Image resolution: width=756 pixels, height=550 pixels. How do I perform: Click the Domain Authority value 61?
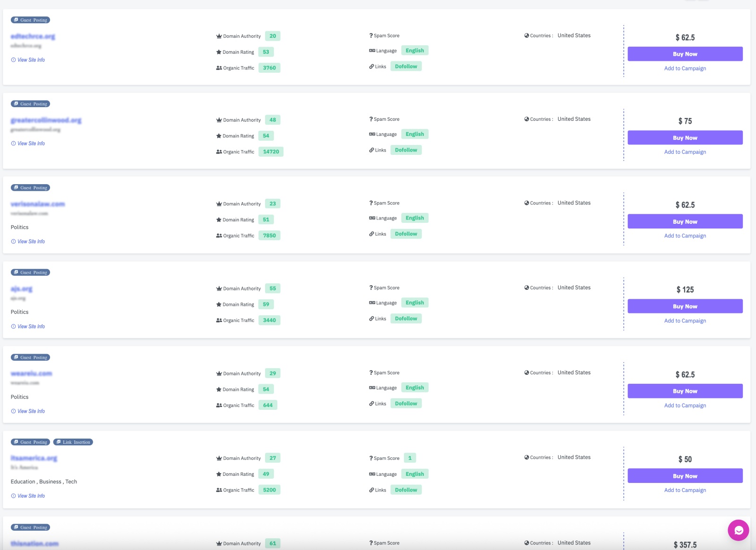coord(273,543)
